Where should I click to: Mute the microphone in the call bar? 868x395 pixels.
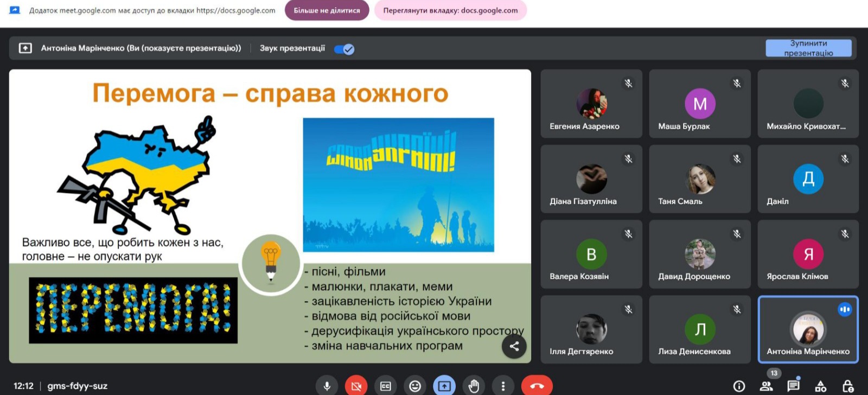coord(327,386)
